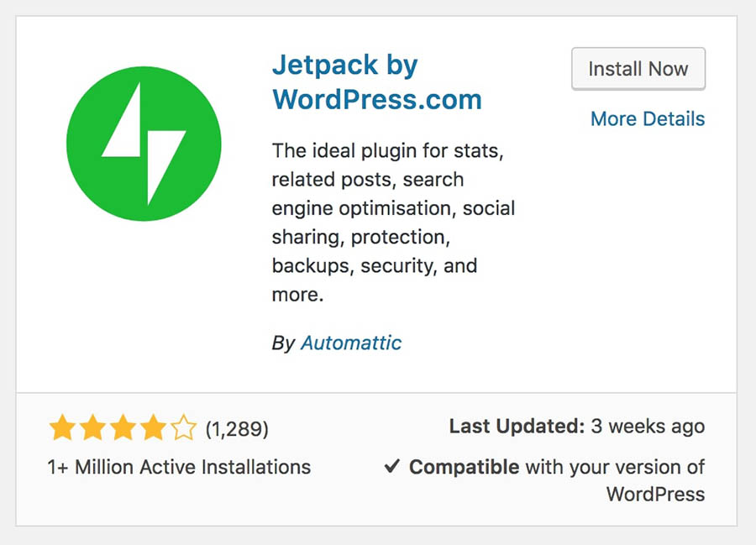The image size is (756, 545).
Task: Click the compatibility checkmark icon
Action: click(392, 466)
